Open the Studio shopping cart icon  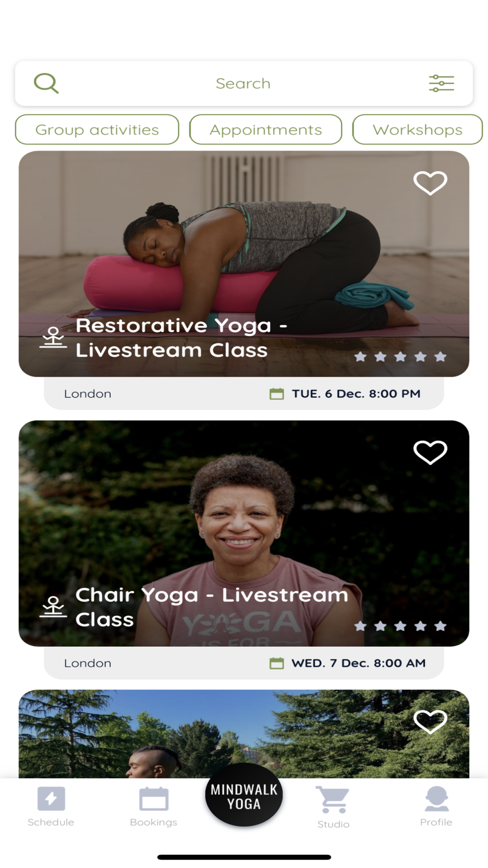click(x=333, y=799)
